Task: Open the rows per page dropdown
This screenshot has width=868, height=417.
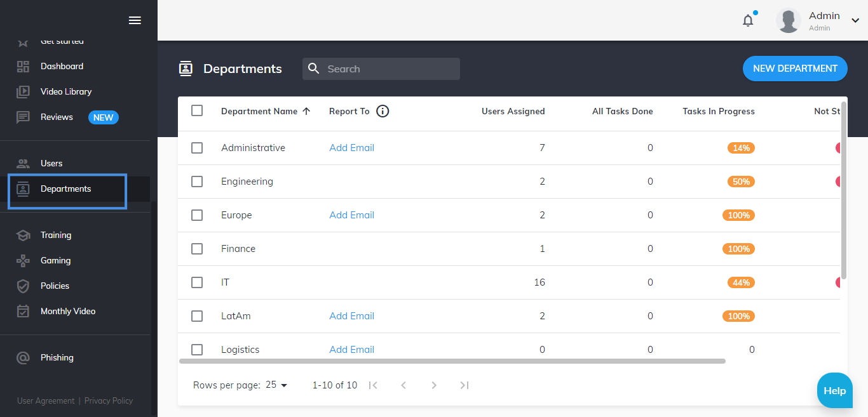Action: (277, 385)
